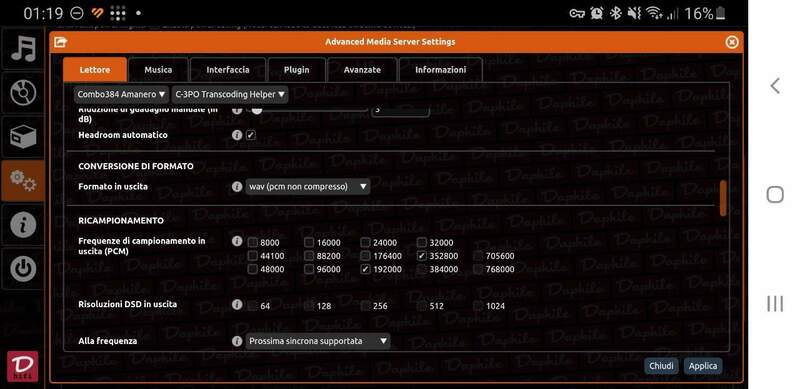Tap the Android back navigation chevron
The width and height of the screenshot is (800, 389).
pyautogui.click(x=775, y=86)
